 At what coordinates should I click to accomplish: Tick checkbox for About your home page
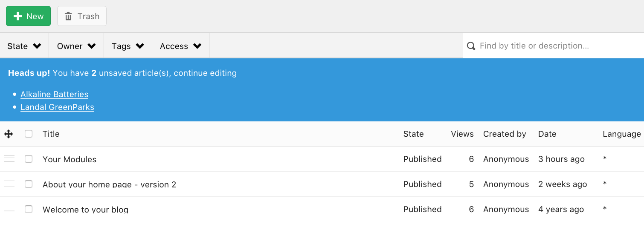pos(29,184)
